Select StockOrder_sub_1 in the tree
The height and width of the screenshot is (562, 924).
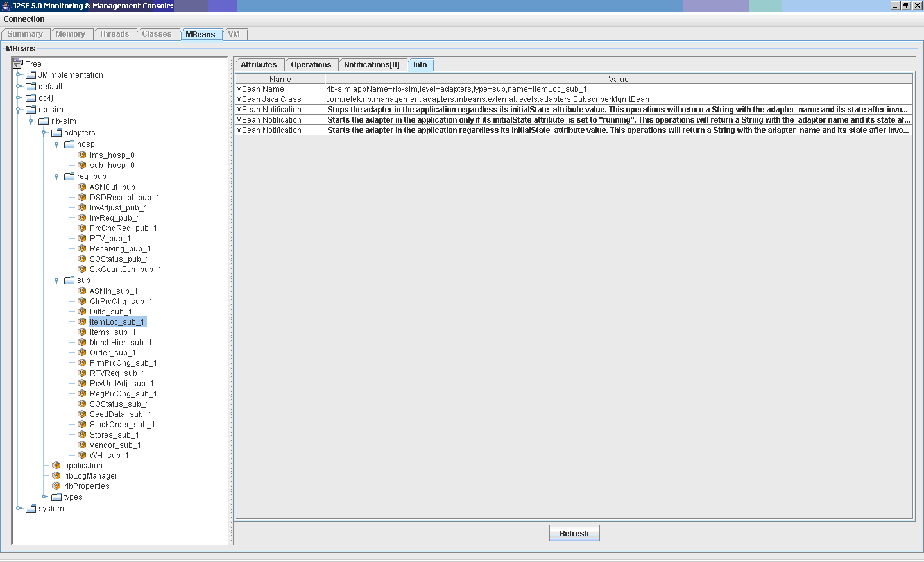(x=123, y=424)
